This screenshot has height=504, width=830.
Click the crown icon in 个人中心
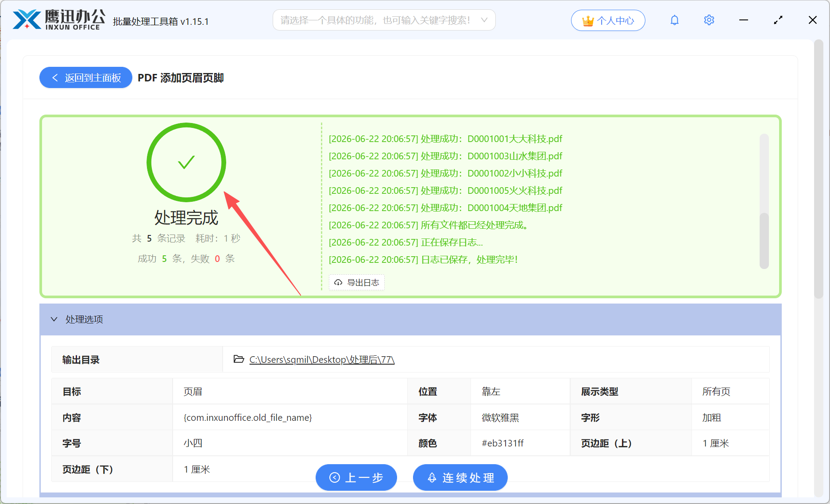click(588, 21)
